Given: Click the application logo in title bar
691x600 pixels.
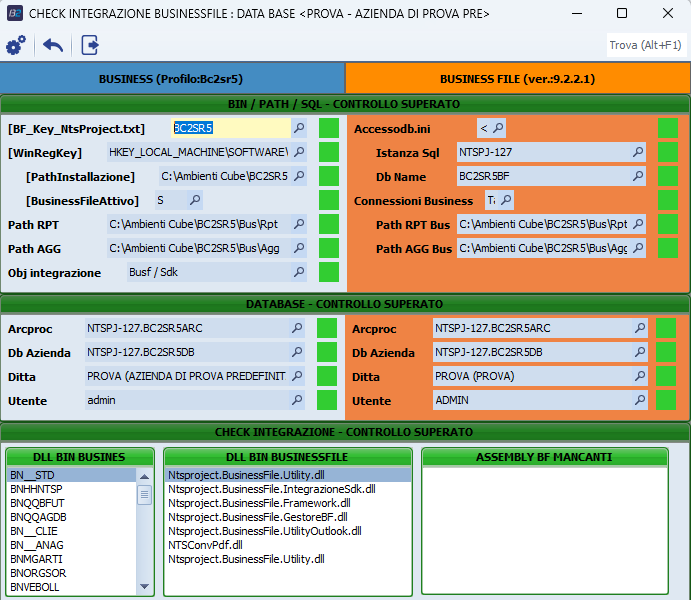Looking at the screenshot, I should pos(15,13).
